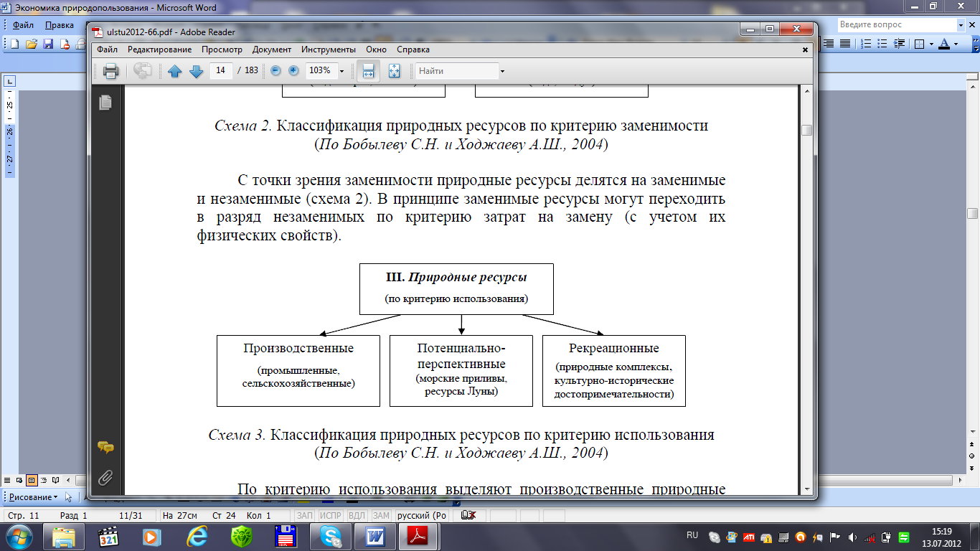Toggle ЗАП macro recording in status bar

point(305,516)
